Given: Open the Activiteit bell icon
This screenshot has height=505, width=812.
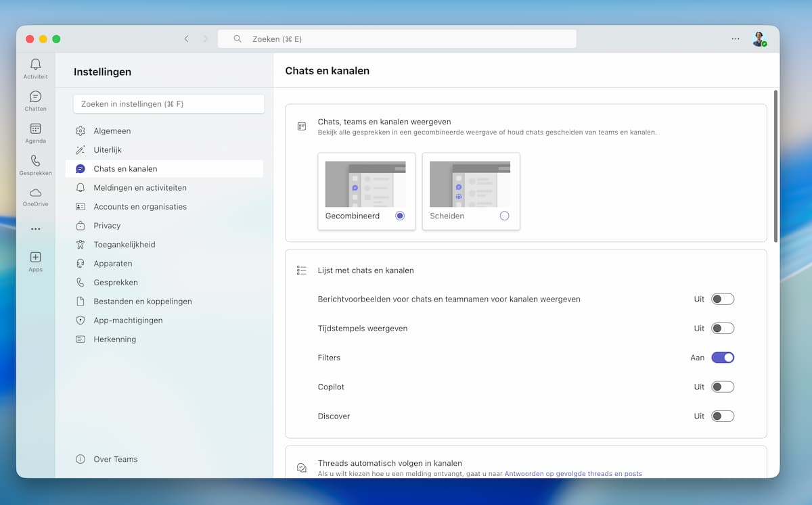Looking at the screenshot, I should [x=35, y=65].
